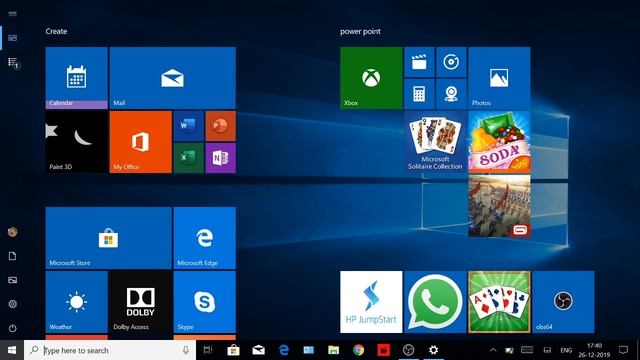Screen dimensions: 640x360
Task: Activate the search microphone icon
Action: (x=186, y=350)
